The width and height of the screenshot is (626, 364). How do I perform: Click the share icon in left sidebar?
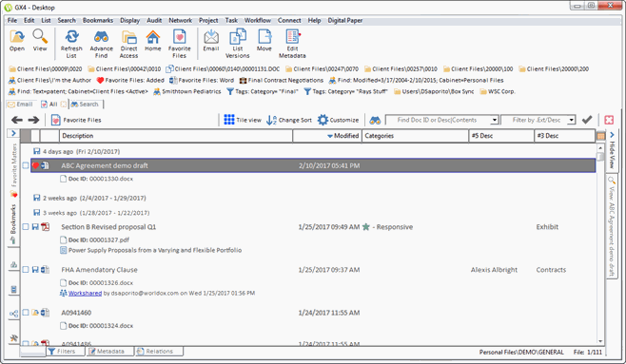(x=13, y=314)
